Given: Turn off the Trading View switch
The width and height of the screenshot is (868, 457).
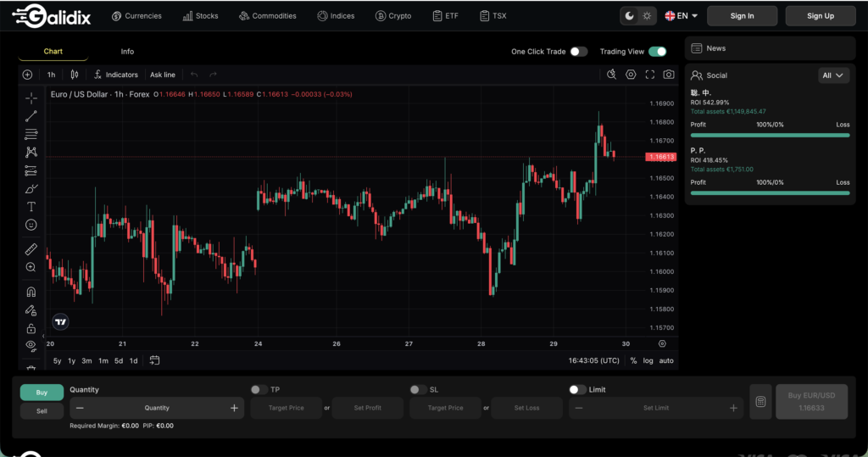Looking at the screenshot, I should point(658,52).
